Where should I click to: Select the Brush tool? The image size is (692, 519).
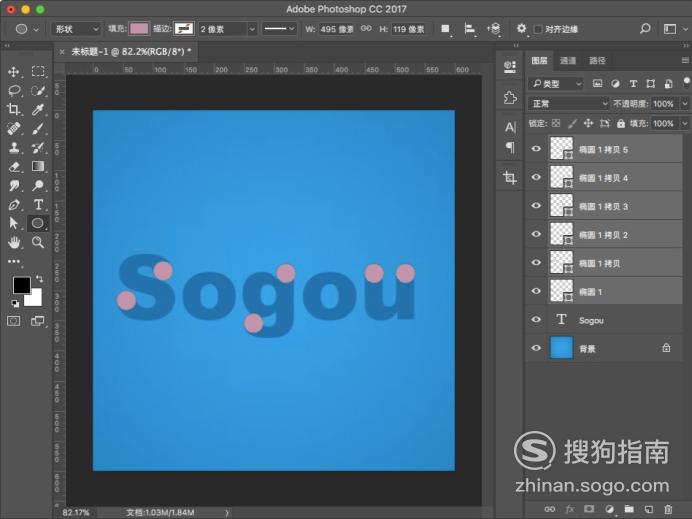(x=38, y=128)
